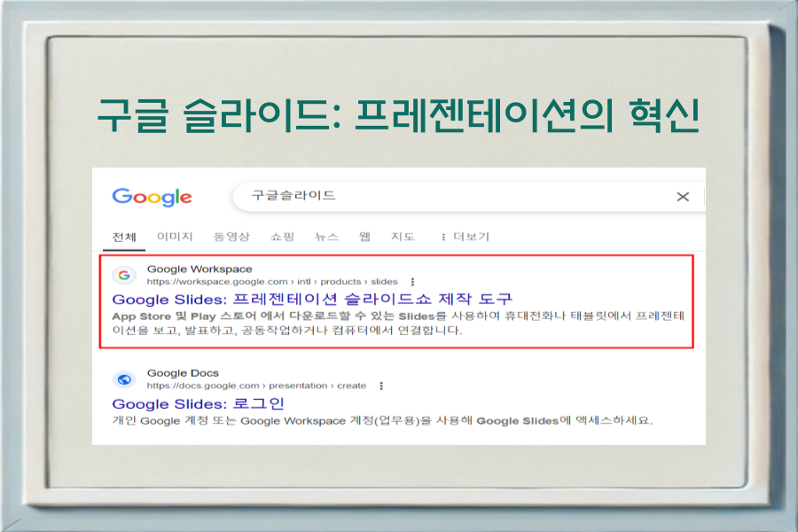798x532 pixels.
Task: Click the Google Workspace favicon icon
Action: click(124, 276)
